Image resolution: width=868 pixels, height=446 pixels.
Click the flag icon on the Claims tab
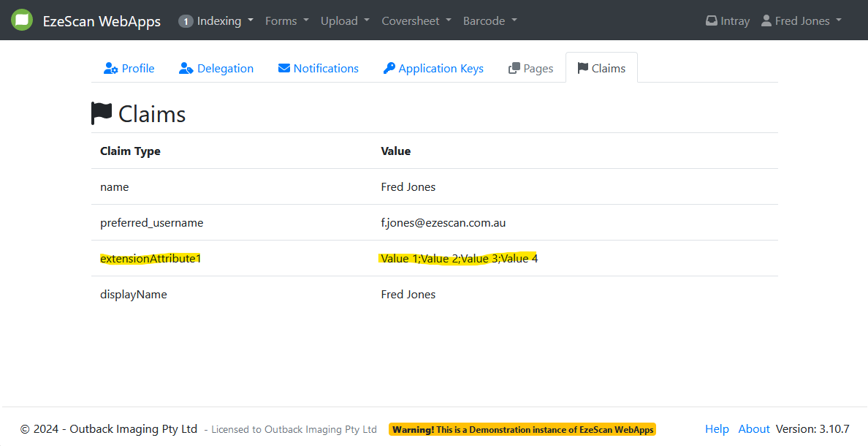pos(582,69)
